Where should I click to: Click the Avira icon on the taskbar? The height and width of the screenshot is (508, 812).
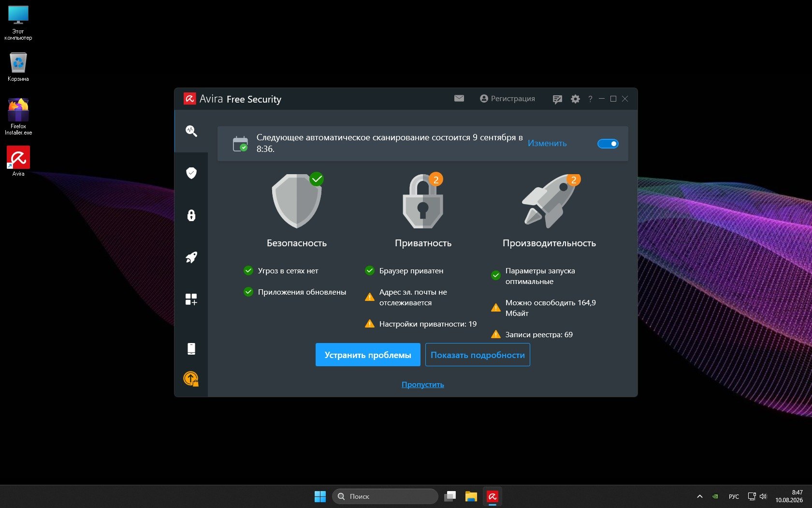click(493, 496)
